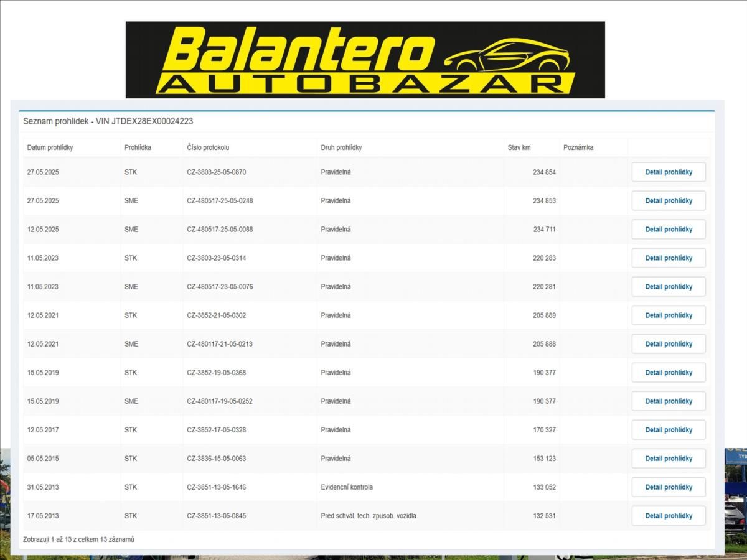Open Detail prohlídky for protocol CZ-480517-23-05-0076
The width and height of the screenshot is (747, 560).
tap(669, 286)
